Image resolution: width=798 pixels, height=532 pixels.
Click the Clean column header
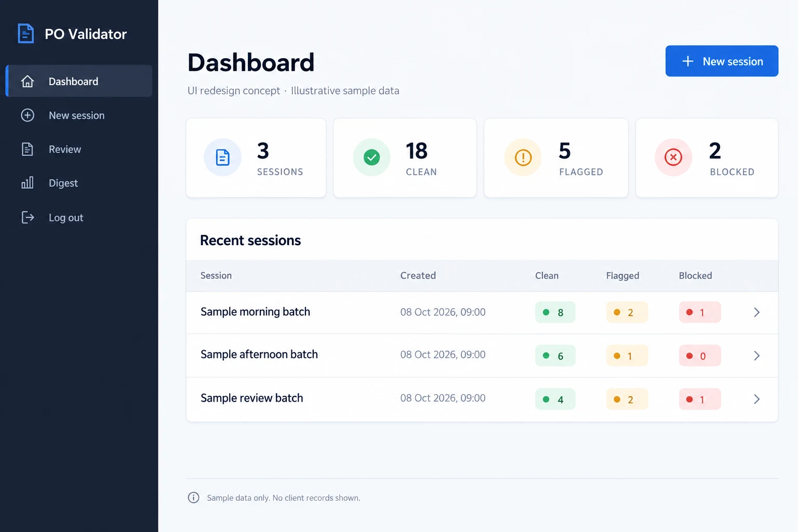[x=547, y=275]
